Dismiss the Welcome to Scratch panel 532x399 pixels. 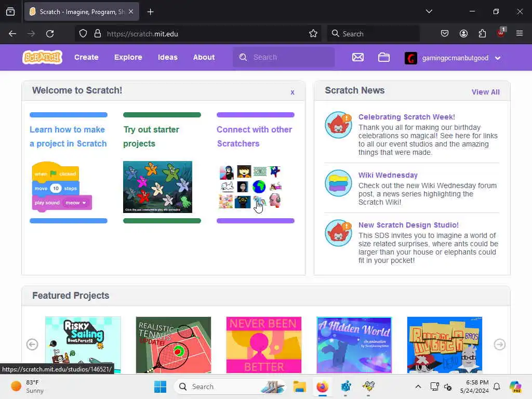(292, 92)
